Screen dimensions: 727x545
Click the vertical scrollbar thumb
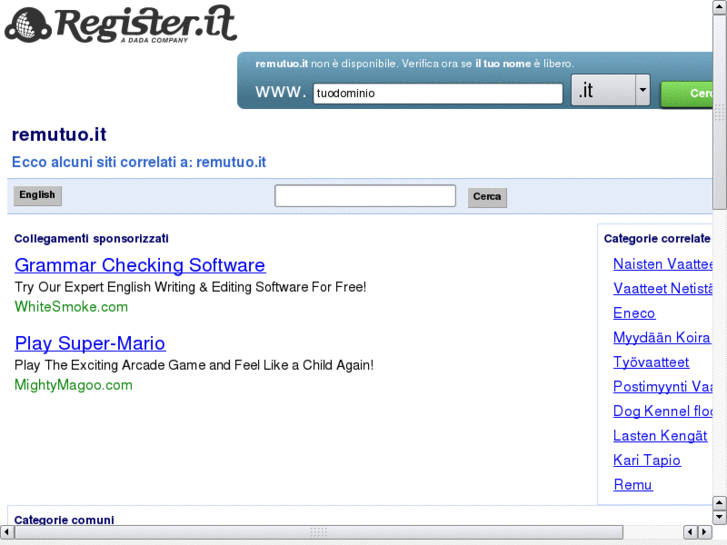click(719, 112)
